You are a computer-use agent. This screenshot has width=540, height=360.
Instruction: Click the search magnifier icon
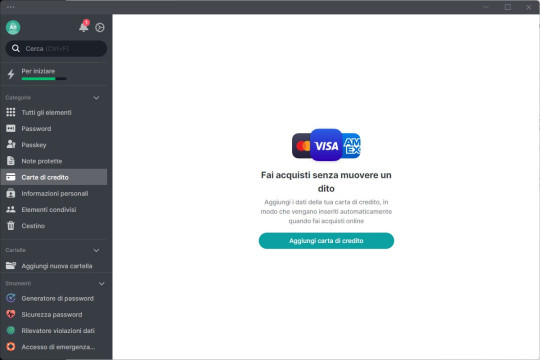point(15,49)
